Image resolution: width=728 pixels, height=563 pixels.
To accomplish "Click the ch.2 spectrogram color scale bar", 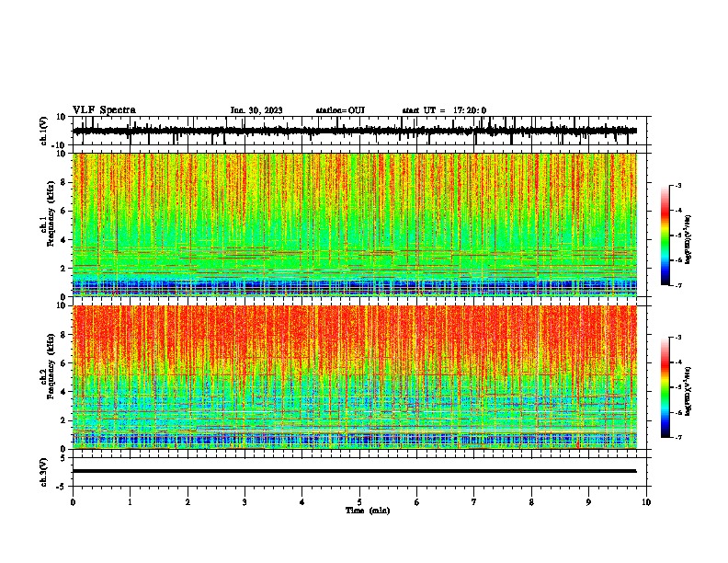I will 665,387.
